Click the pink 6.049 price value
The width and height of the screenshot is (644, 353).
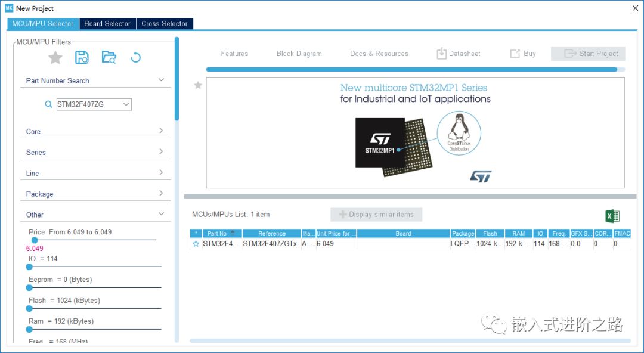point(35,249)
